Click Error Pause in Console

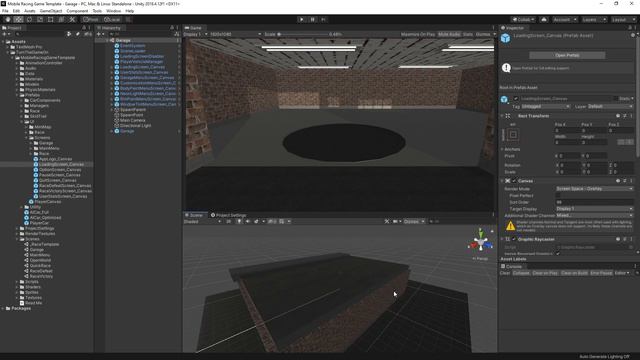tap(601, 273)
